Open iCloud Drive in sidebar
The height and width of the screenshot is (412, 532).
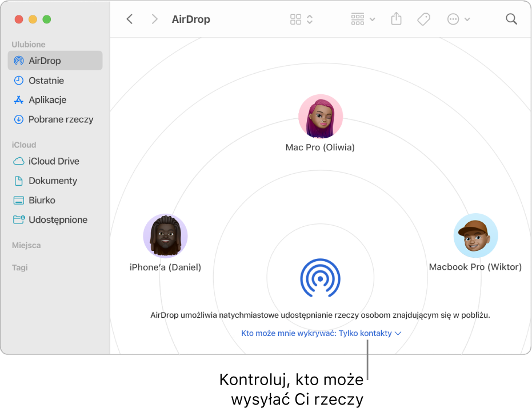pyautogui.click(x=55, y=161)
